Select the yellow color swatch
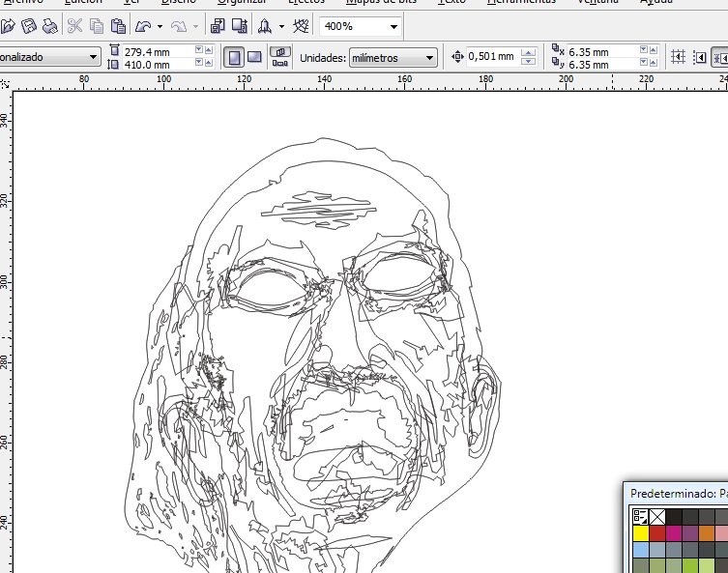This screenshot has width=728, height=573. click(640, 533)
